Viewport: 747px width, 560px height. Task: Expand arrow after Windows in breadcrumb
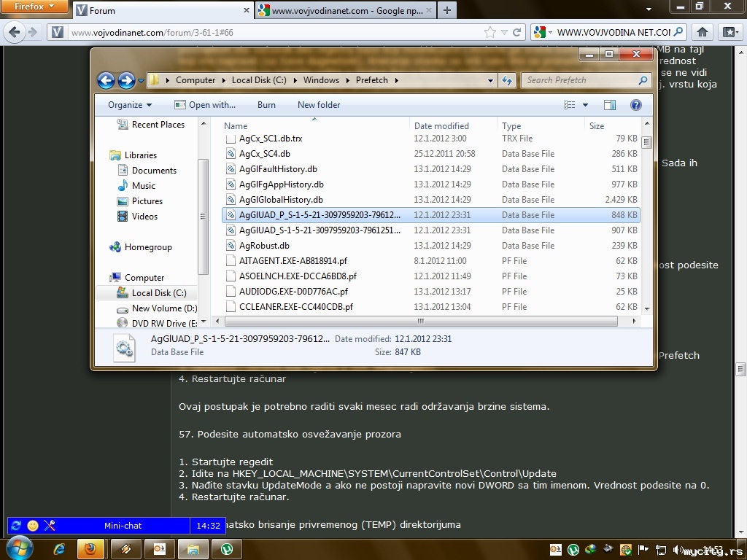pos(347,80)
